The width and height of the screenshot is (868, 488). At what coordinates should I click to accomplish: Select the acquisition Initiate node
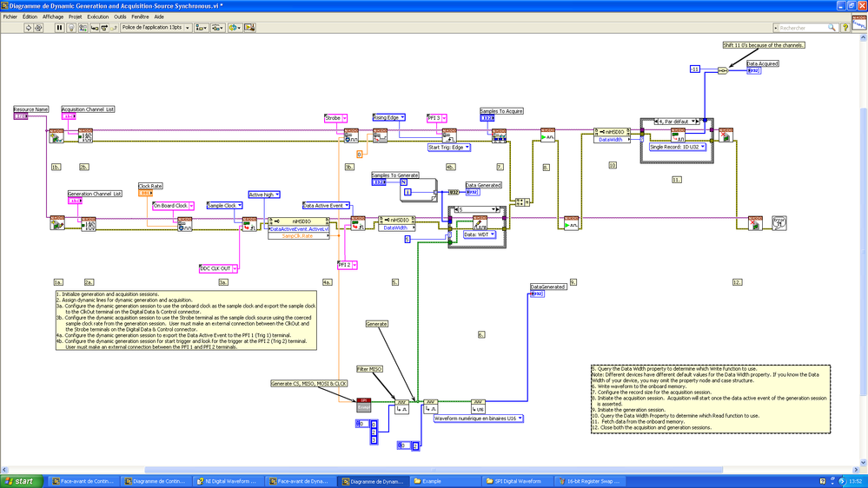pos(547,135)
